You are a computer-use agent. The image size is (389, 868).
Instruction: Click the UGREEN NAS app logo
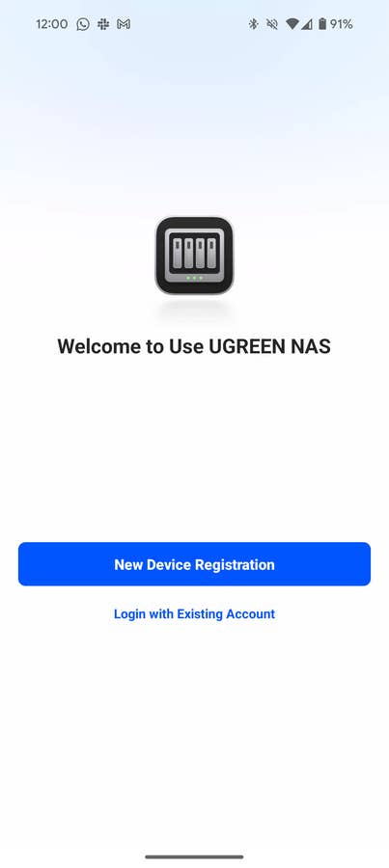(x=195, y=256)
